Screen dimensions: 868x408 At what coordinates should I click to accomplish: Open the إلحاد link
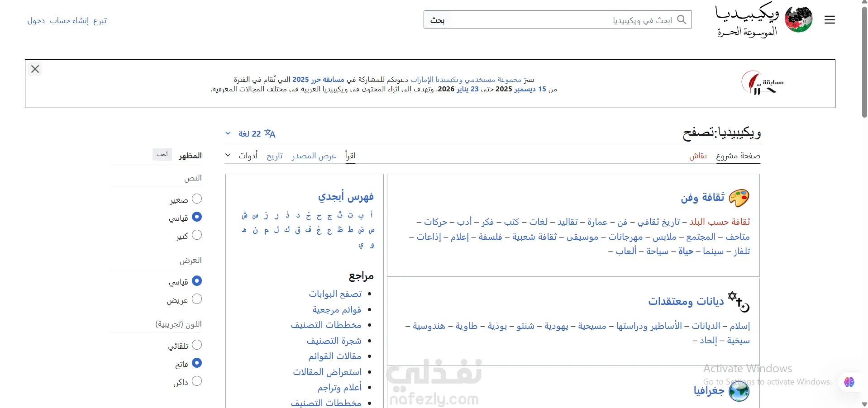(709, 341)
